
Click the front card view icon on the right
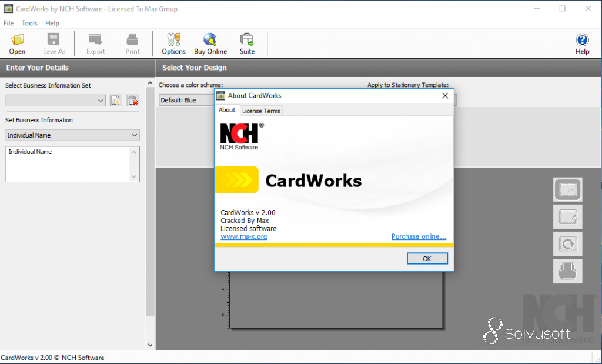567,190
